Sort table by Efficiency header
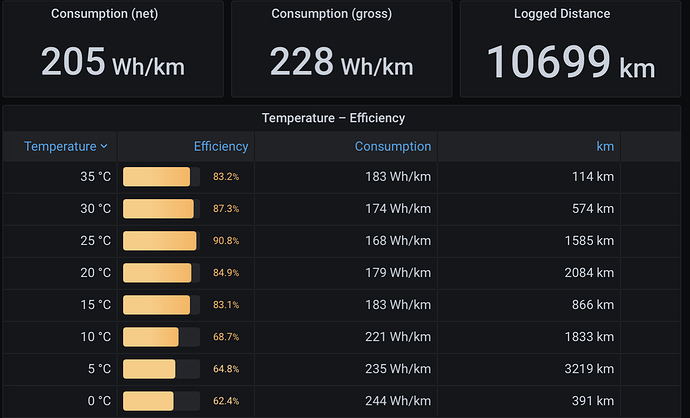 pos(221,146)
